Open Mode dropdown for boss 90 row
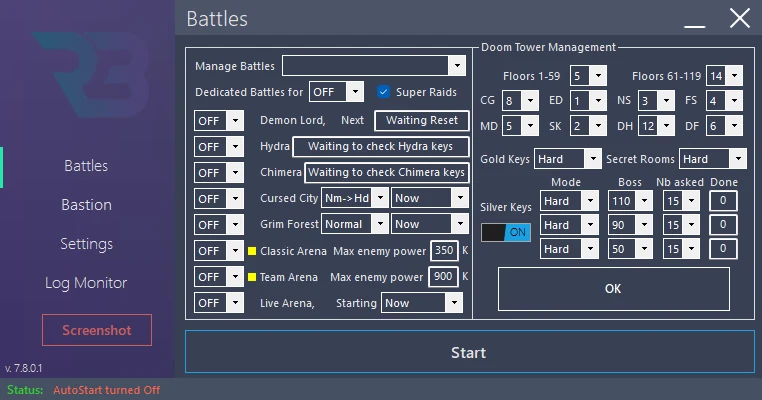The height and width of the screenshot is (400, 762). [x=569, y=225]
